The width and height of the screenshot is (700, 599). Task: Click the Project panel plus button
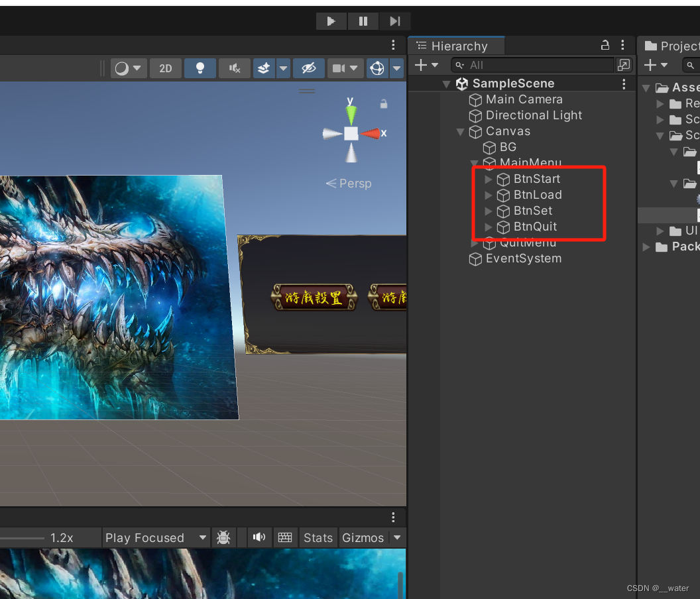(650, 65)
